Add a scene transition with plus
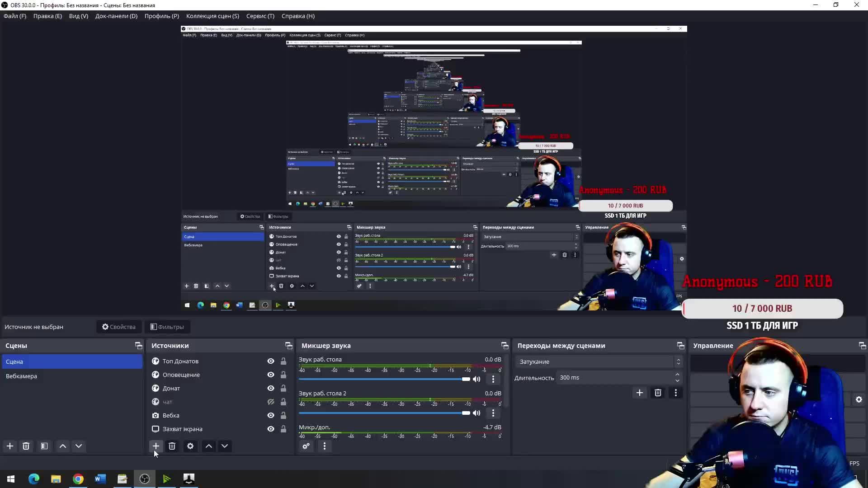 click(640, 393)
